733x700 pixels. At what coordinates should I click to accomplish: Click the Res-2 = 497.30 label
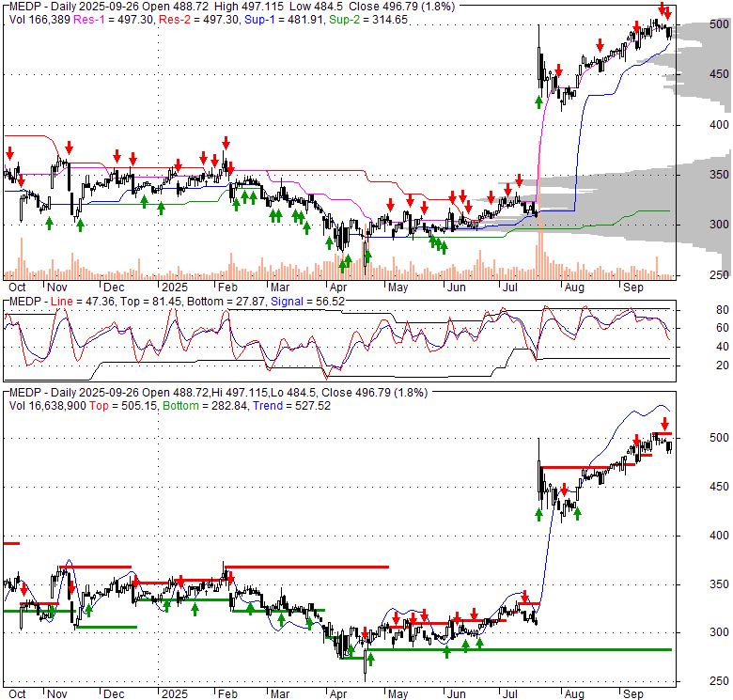coord(199,20)
